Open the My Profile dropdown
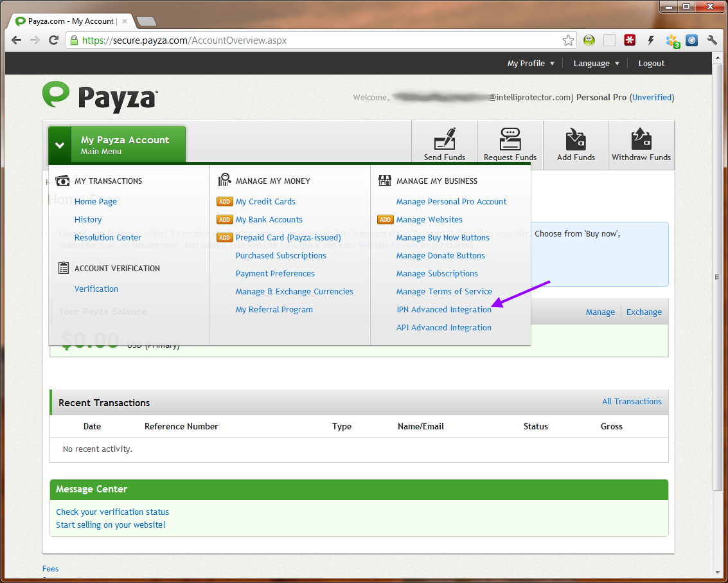This screenshot has width=728, height=583. click(x=531, y=63)
